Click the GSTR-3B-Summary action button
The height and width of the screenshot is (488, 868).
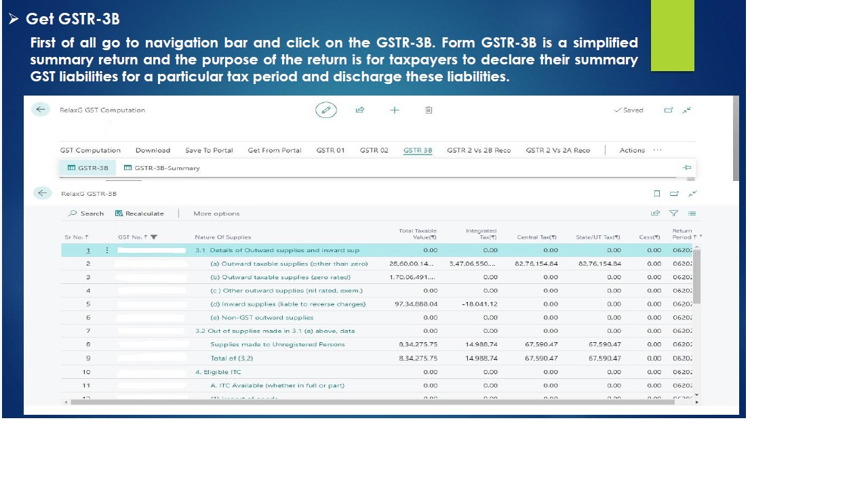[x=161, y=168]
